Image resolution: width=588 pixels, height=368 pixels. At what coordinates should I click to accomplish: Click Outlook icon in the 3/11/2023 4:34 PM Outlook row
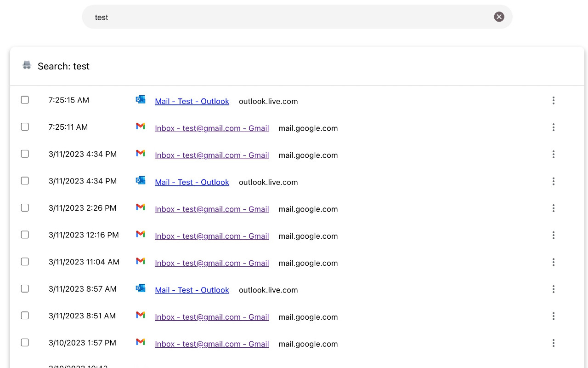click(141, 180)
